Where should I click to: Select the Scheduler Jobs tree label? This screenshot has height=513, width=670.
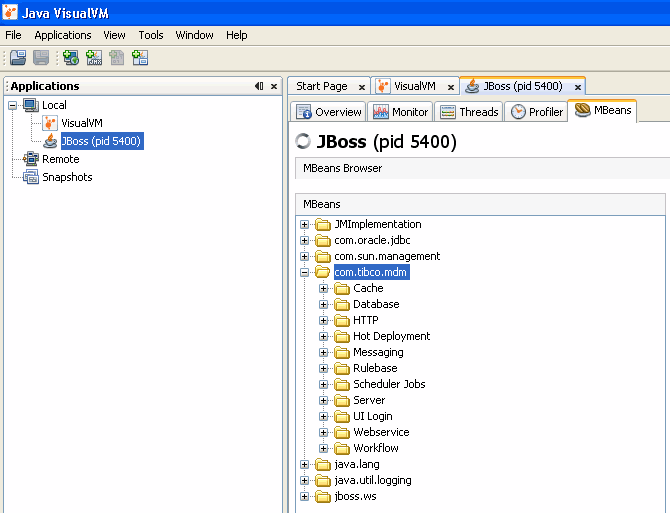click(389, 384)
